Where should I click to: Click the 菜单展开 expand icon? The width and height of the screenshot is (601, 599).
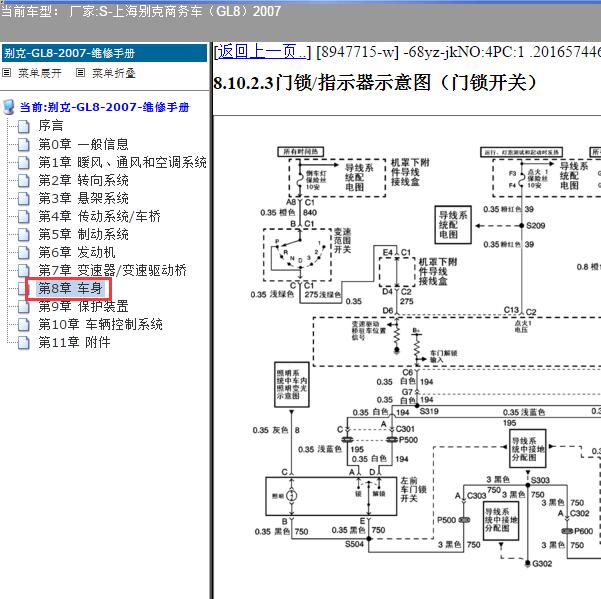7,72
